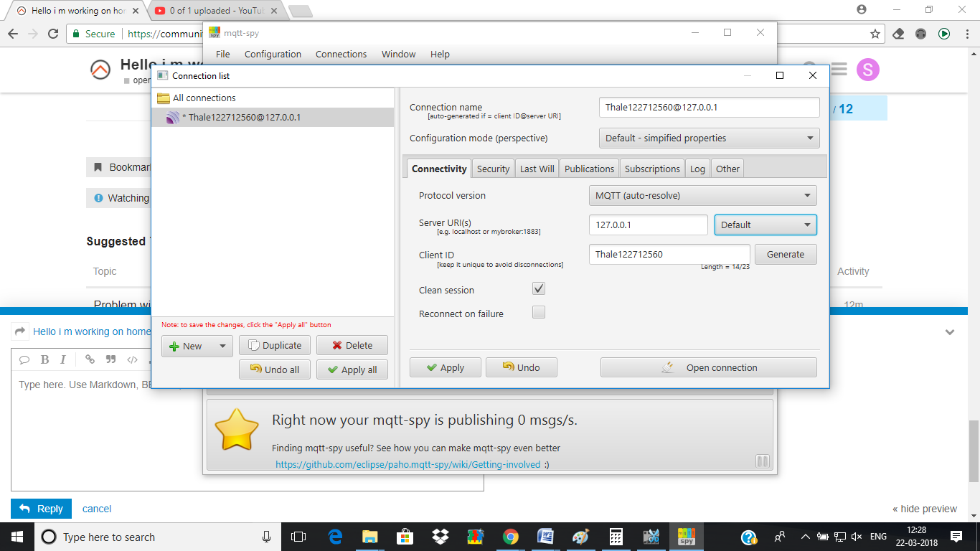
Task: Select Thale122712560@127.0.0.1 in connection list
Action: pyautogui.click(x=273, y=118)
